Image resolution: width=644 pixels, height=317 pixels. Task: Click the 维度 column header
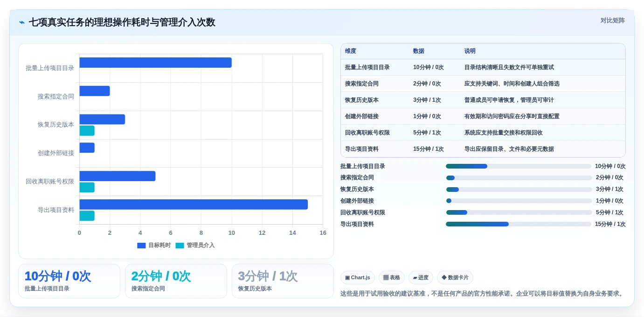pos(351,51)
